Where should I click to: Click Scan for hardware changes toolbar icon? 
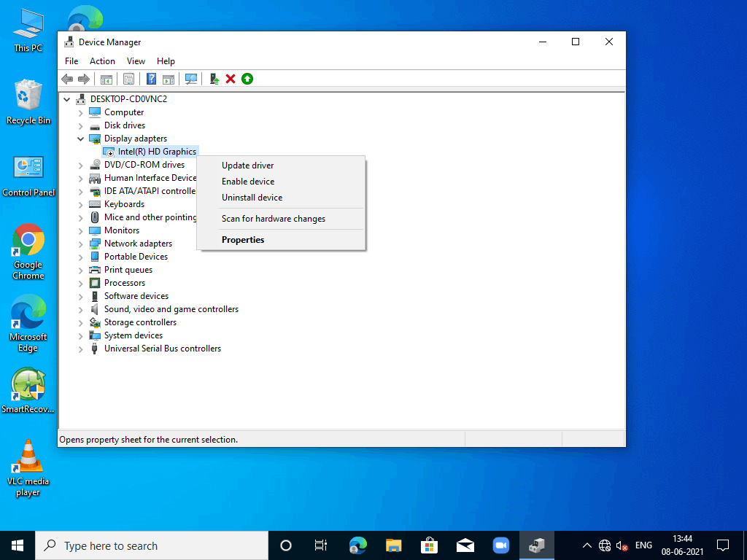[191, 79]
